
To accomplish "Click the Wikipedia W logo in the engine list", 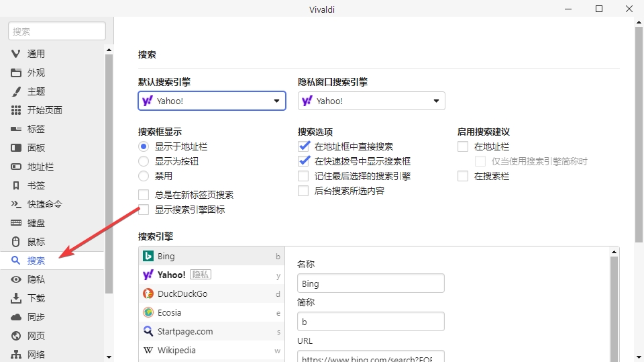I will (148, 350).
